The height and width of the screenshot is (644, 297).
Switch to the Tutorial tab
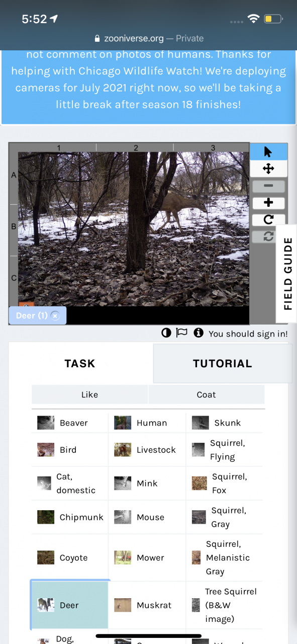click(x=223, y=363)
